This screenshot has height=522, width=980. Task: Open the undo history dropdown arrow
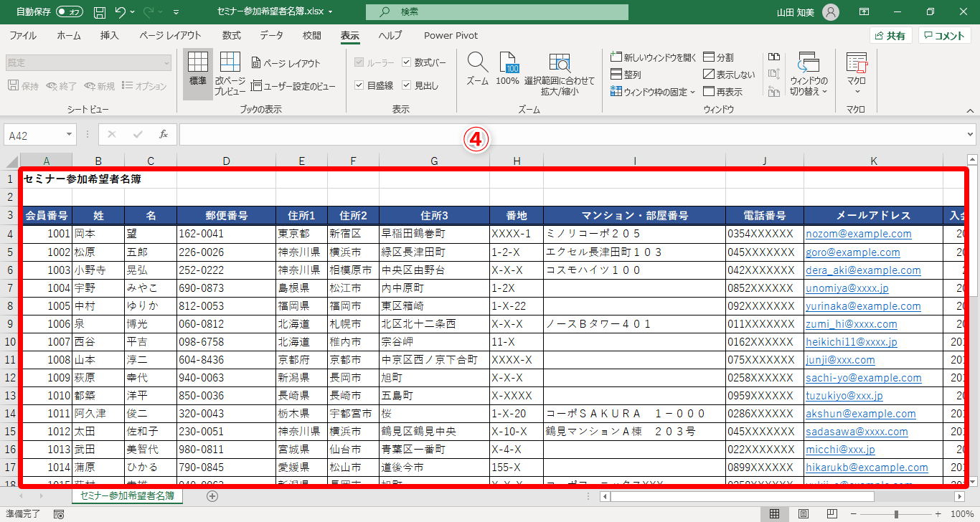click(x=133, y=12)
